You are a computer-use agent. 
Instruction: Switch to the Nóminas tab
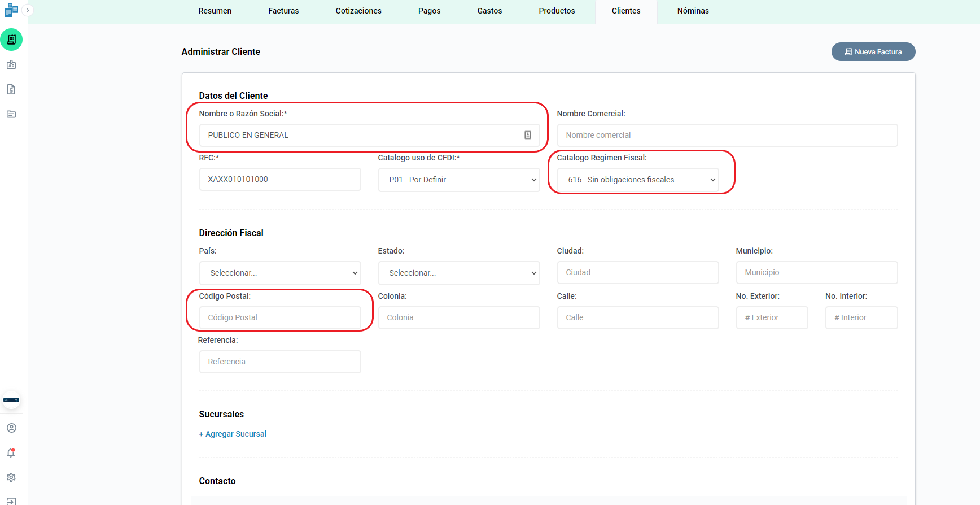[693, 11]
